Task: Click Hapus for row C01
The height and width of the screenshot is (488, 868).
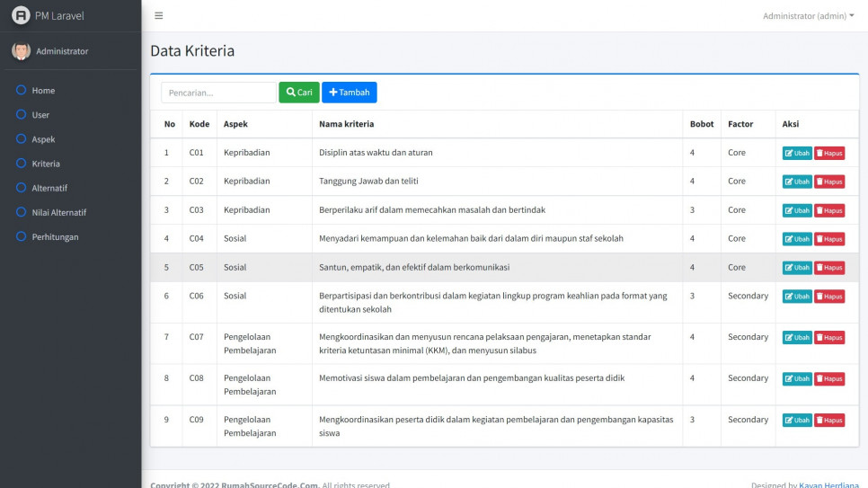Action: [829, 153]
